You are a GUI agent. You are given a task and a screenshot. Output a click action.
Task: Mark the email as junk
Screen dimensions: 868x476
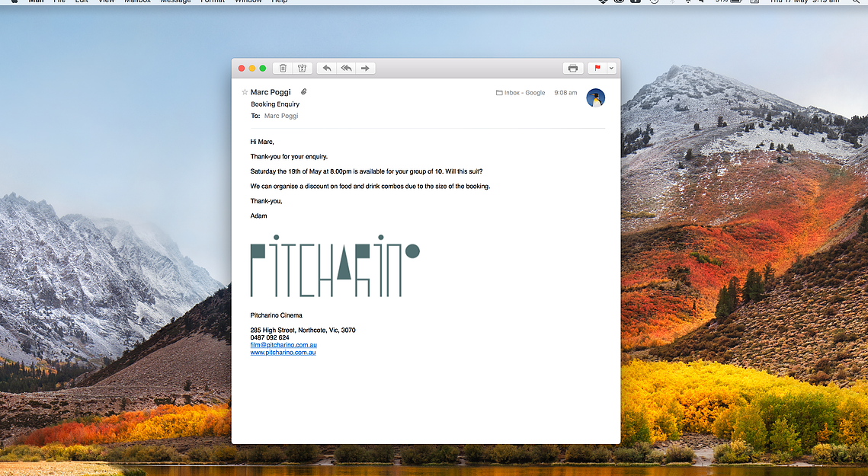(303, 68)
